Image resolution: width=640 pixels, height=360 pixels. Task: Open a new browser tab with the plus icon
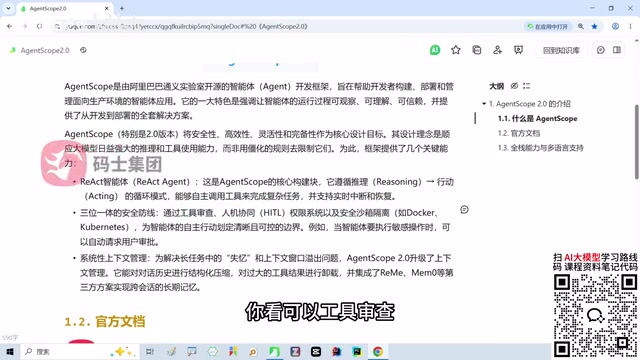point(122,8)
